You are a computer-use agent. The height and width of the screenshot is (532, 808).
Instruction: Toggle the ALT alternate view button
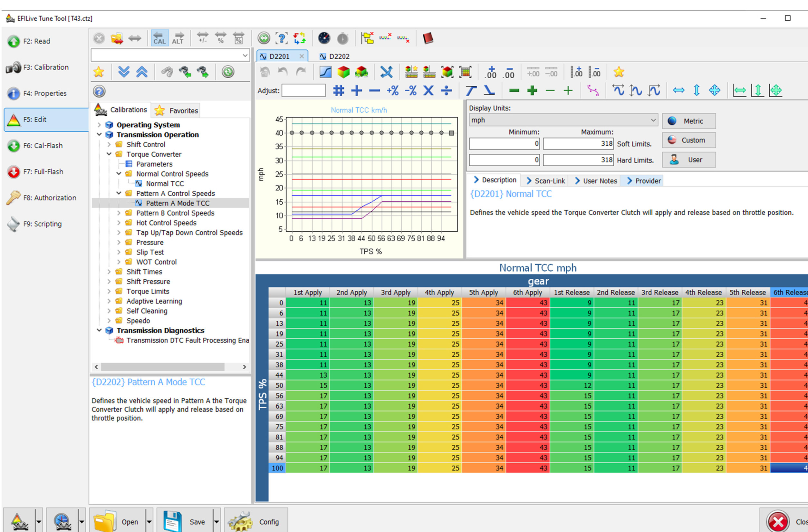click(x=178, y=38)
